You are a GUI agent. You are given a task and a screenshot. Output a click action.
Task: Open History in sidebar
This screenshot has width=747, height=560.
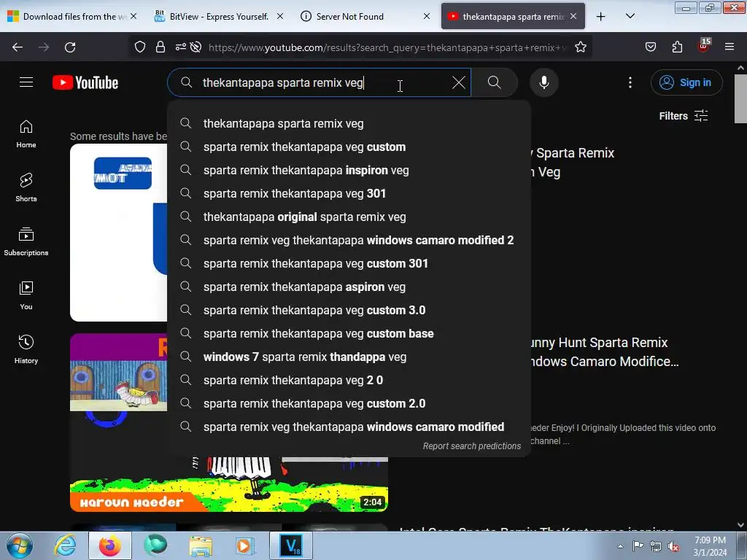(x=26, y=349)
